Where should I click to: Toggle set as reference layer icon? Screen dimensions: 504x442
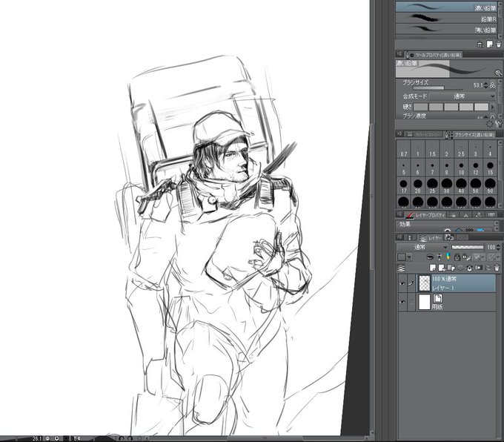[x=439, y=257]
